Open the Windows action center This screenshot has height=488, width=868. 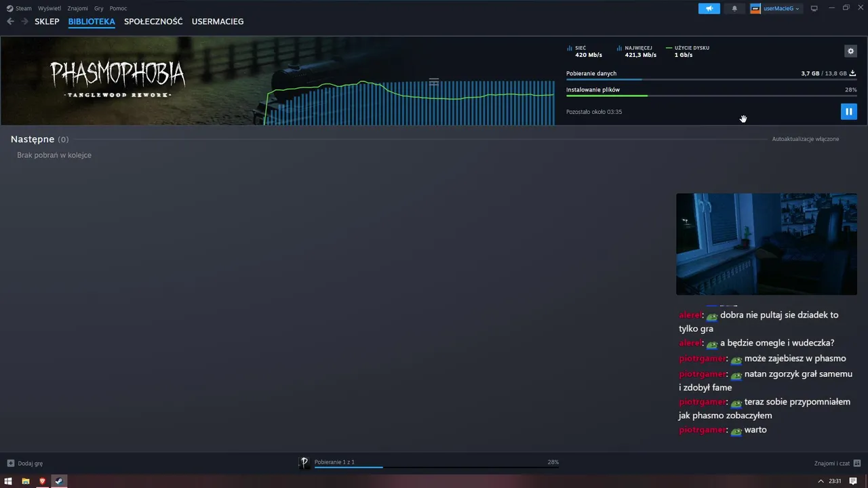[853, 481]
